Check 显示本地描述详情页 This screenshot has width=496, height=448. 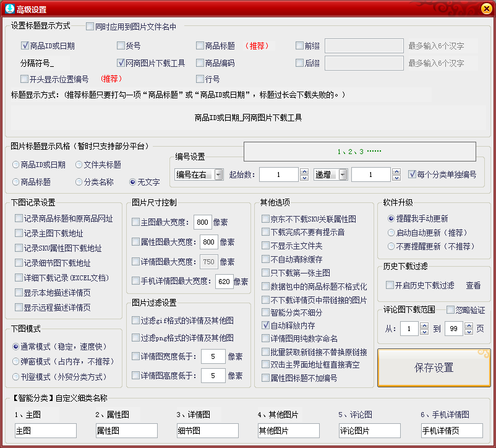pyautogui.click(x=19, y=293)
